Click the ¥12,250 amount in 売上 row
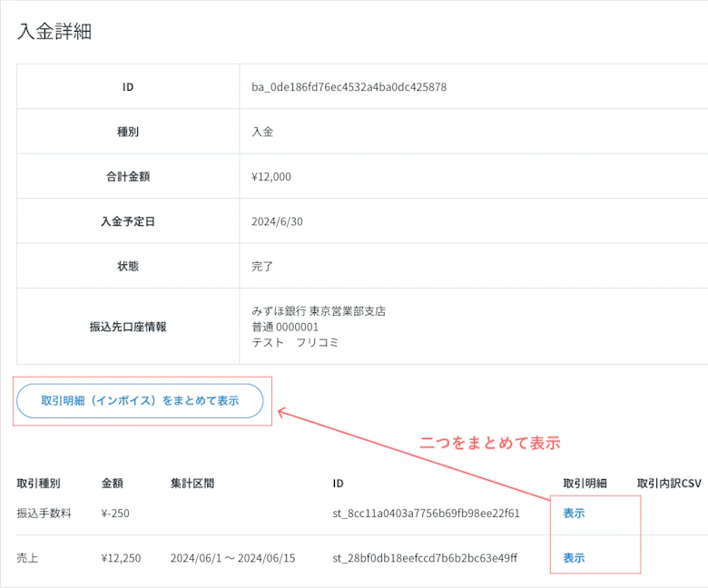Screen dimensions: 708x588 121,558
